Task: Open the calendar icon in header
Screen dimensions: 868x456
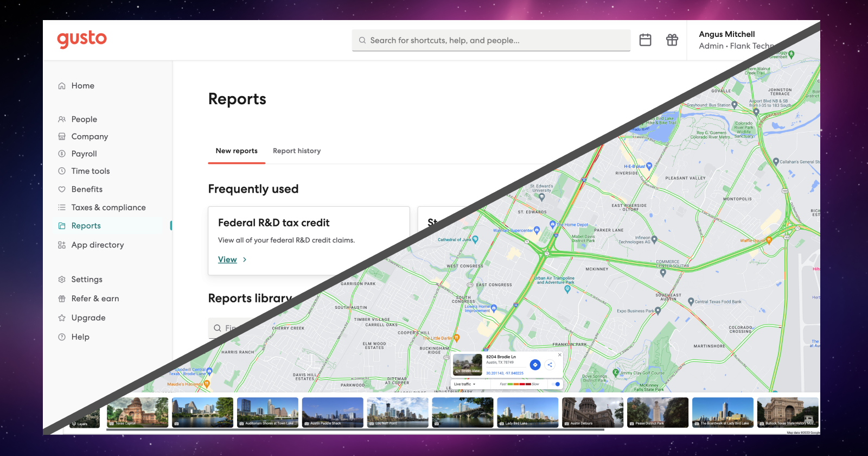Action: pyautogui.click(x=645, y=40)
